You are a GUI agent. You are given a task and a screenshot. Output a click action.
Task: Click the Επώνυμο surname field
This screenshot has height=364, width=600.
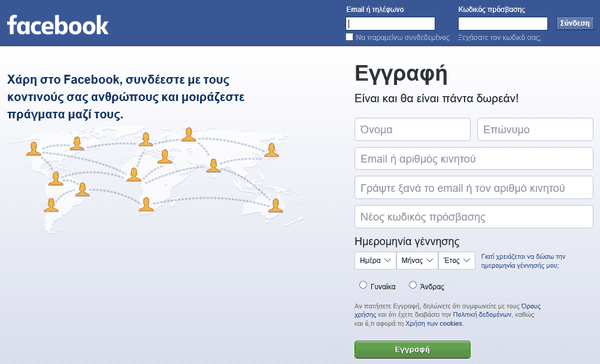(535, 129)
